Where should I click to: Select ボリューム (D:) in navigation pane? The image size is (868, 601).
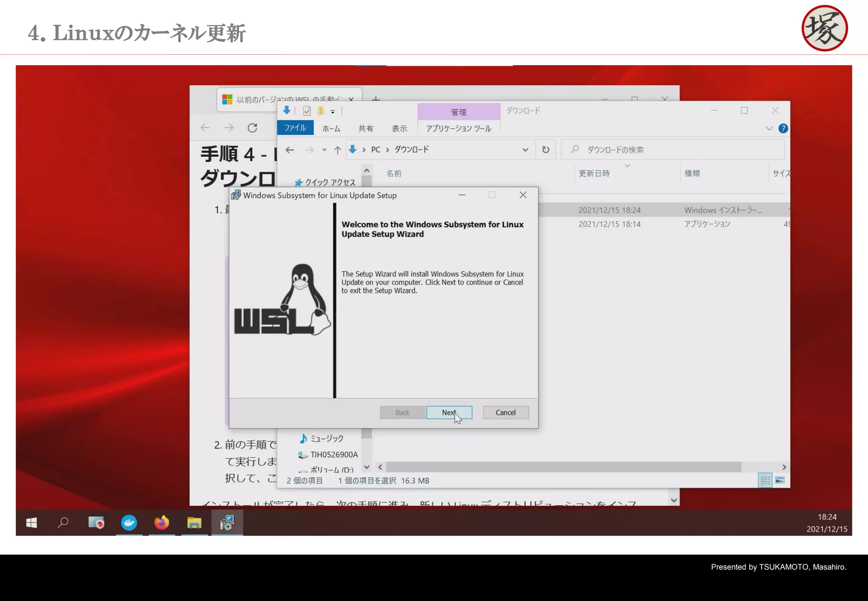(x=326, y=470)
